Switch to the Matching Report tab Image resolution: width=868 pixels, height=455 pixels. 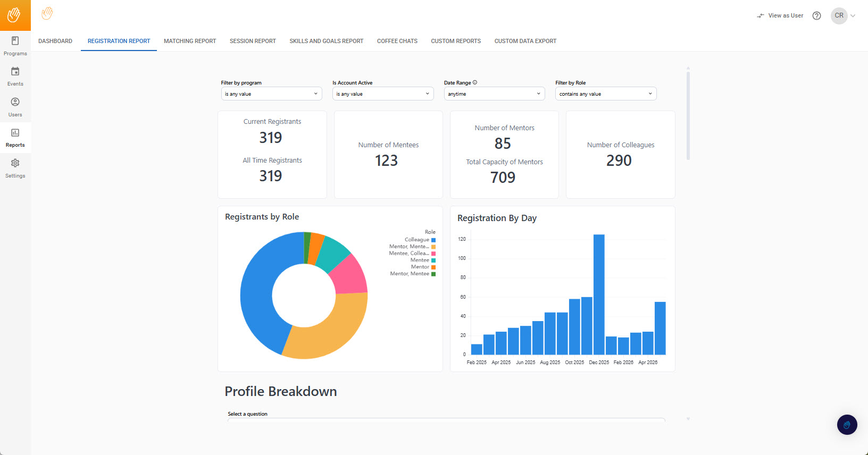coord(190,41)
